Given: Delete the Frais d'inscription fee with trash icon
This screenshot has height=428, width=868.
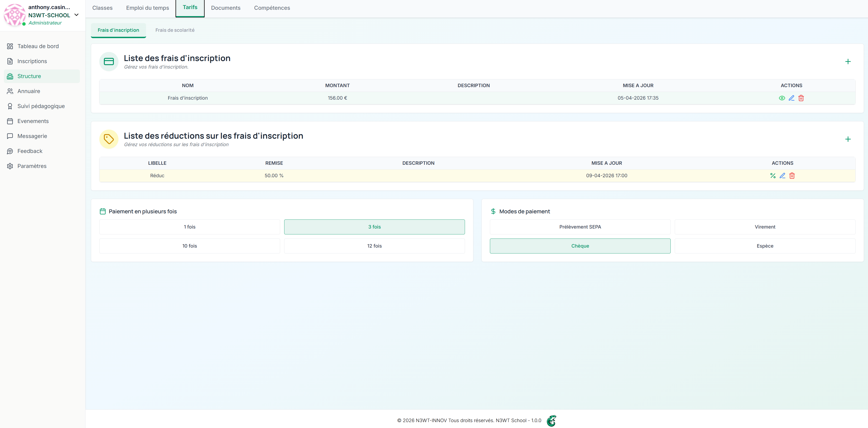Looking at the screenshot, I should tap(801, 98).
